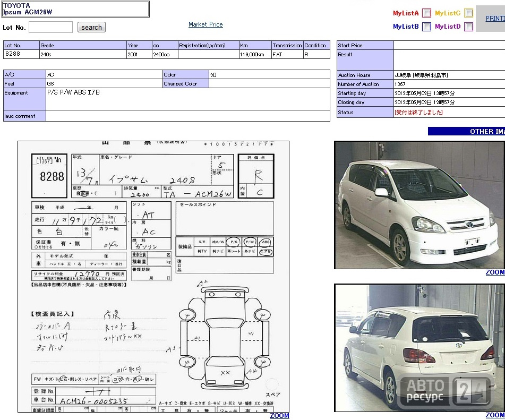Click the mileage value 119,000km
Screen dimensions: 505x420
(252, 55)
